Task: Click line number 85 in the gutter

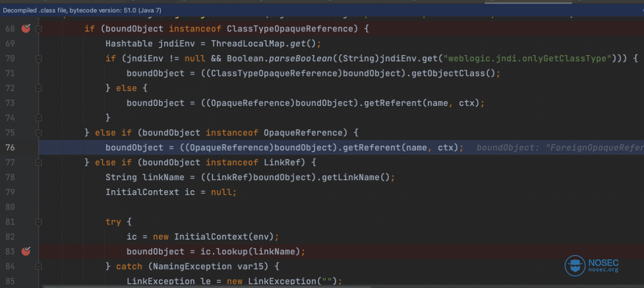Action: [x=10, y=281]
